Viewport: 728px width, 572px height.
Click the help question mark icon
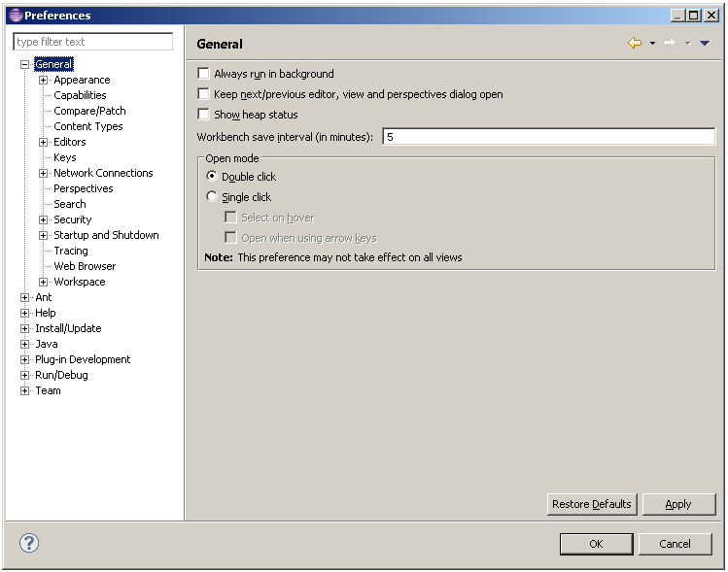29,543
